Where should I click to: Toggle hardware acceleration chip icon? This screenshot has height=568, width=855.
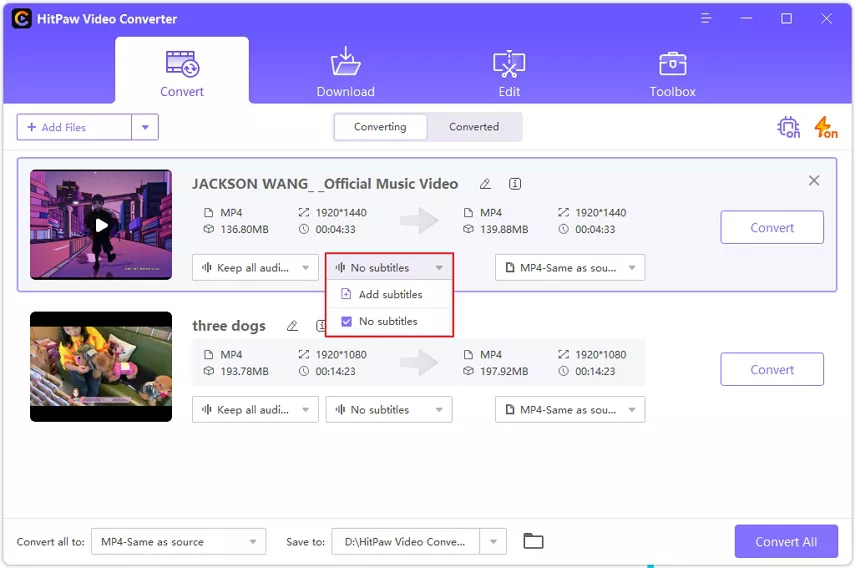pos(788,127)
